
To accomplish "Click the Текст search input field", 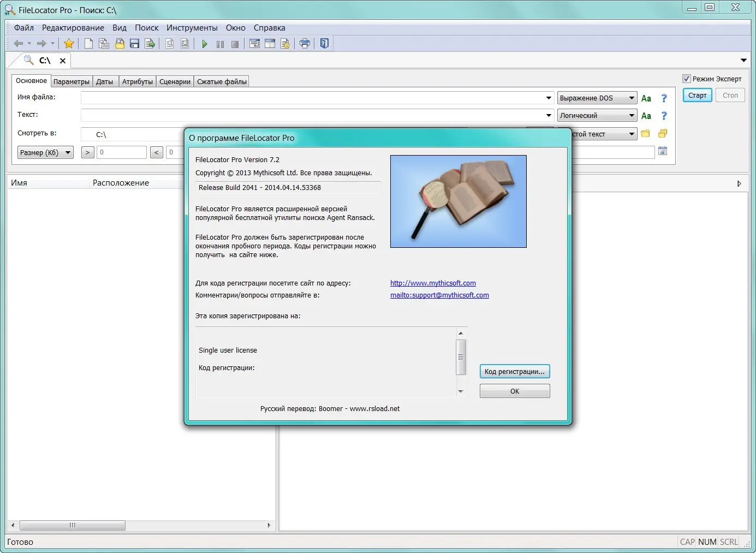I will 318,115.
